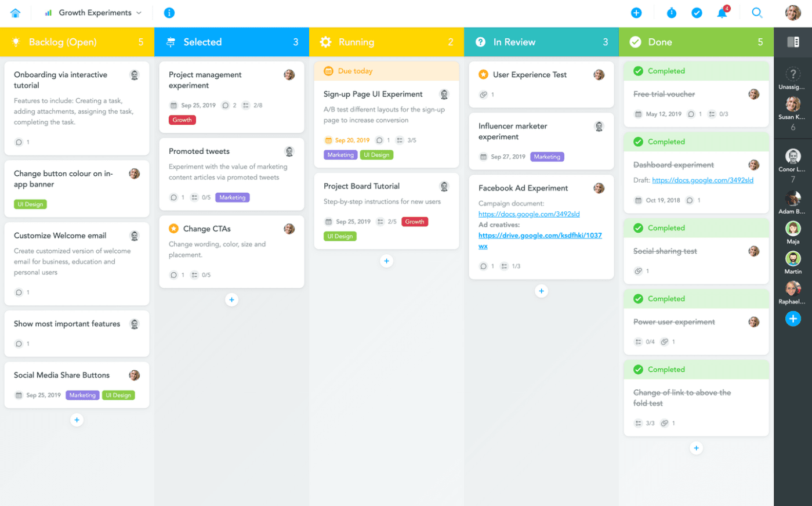Expand the Growth Experiments project dropdown
The width and height of the screenshot is (812, 506).
93,13
